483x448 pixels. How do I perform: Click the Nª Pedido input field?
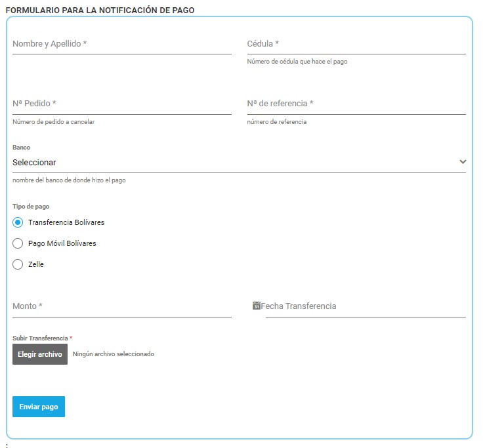pyautogui.click(x=122, y=104)
